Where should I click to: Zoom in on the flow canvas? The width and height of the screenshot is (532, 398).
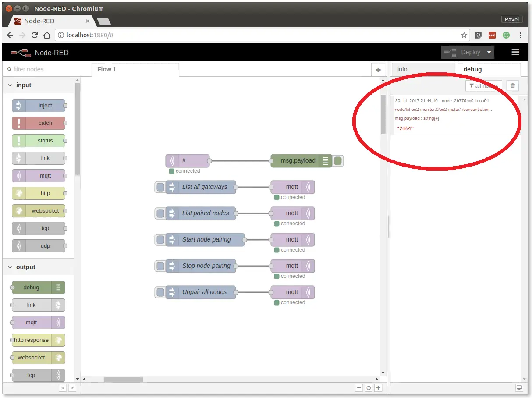378,388
